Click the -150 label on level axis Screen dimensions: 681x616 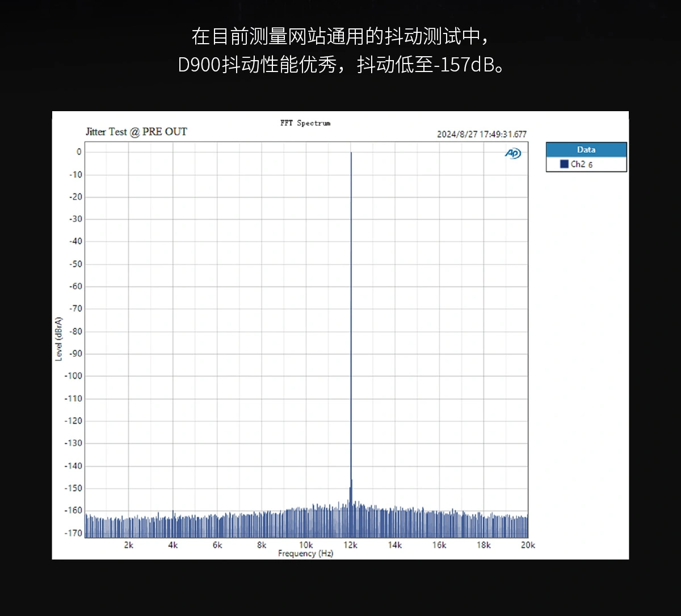75,488
